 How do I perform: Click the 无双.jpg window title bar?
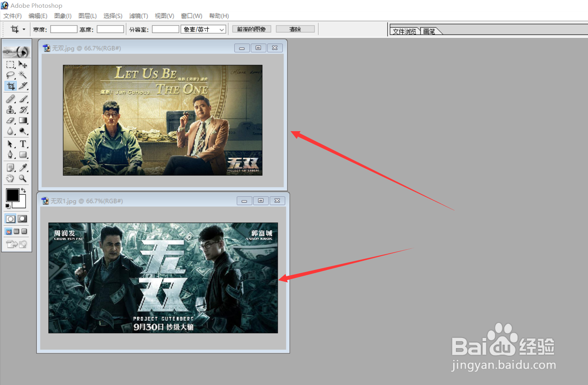[163, 48]
